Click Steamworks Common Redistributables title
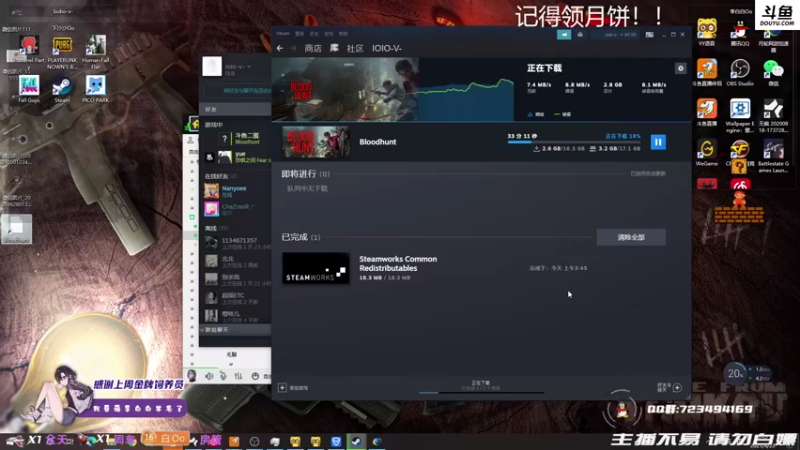Screen dimensions: 800x450 398,263
